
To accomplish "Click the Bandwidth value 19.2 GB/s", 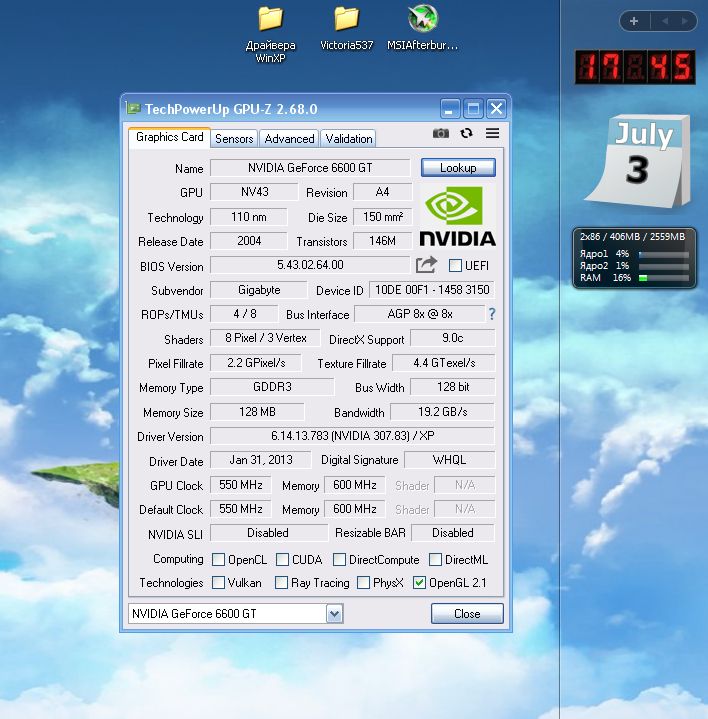I will [x=442, y=412].
